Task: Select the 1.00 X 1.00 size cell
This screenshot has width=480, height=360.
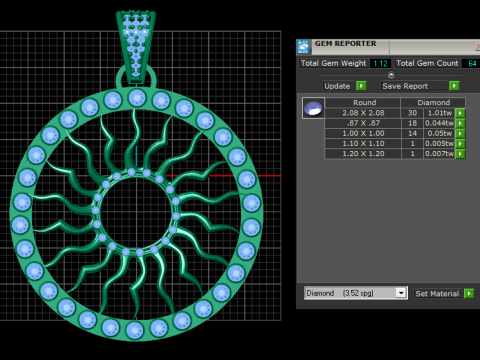Action: tap(363, 134)
